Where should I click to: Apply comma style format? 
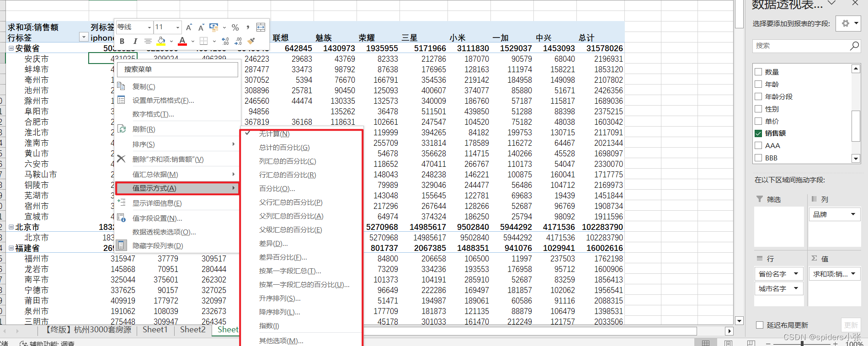[248, 27]
